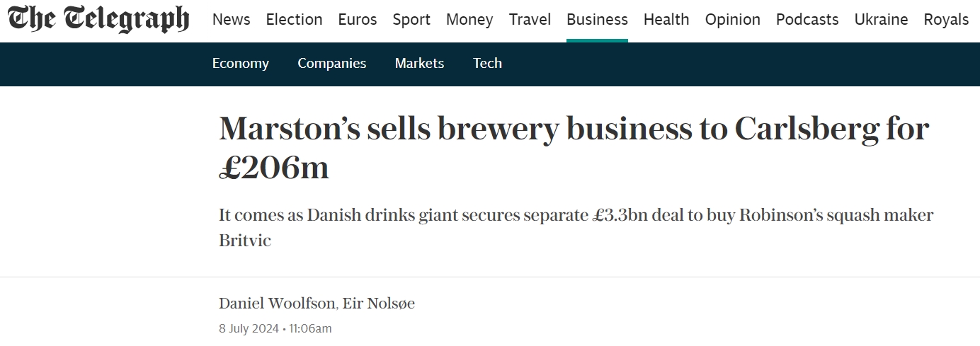Choose the Economy sub-navigation link
This screenshot has width=980, height=346.
[241, 63]
